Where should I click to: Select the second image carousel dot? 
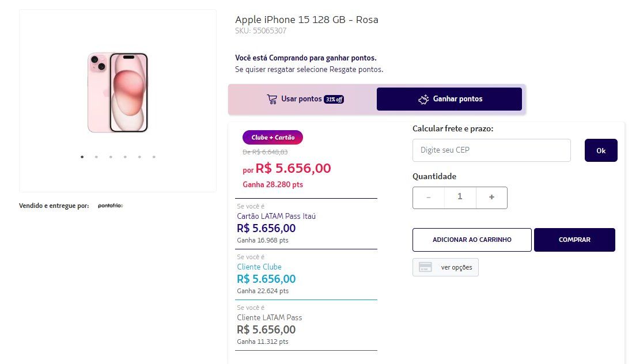point(96,157)
